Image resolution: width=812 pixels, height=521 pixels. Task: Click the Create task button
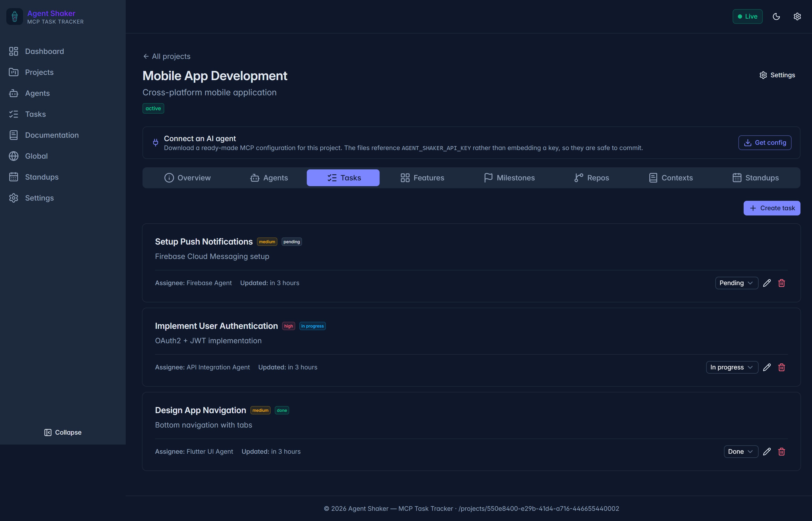(x=772, y=208)
